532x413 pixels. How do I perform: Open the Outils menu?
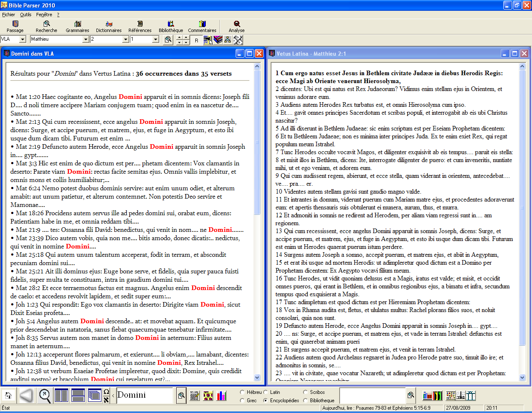(26, 15)
